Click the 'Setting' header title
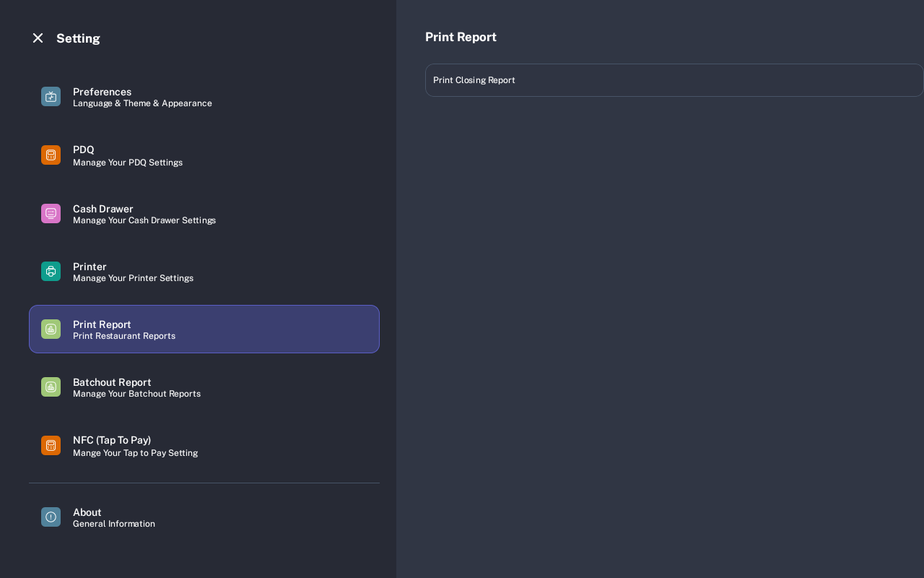Viewport: 924px width, 578px height. (78, 38)
